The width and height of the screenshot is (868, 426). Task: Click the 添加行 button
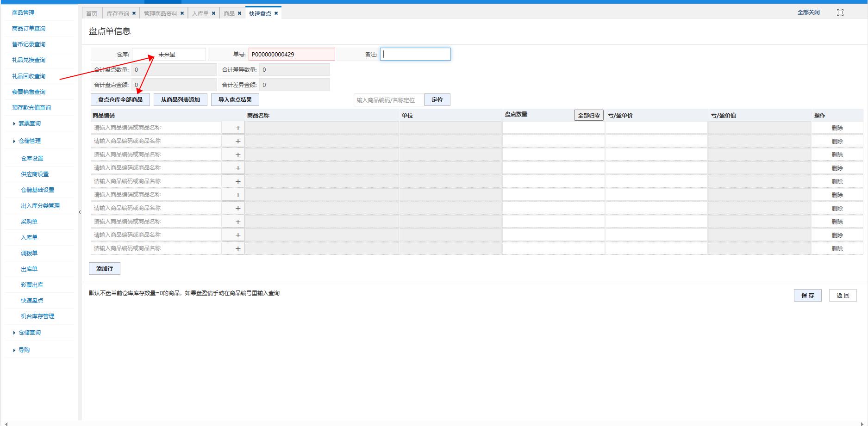105,269
